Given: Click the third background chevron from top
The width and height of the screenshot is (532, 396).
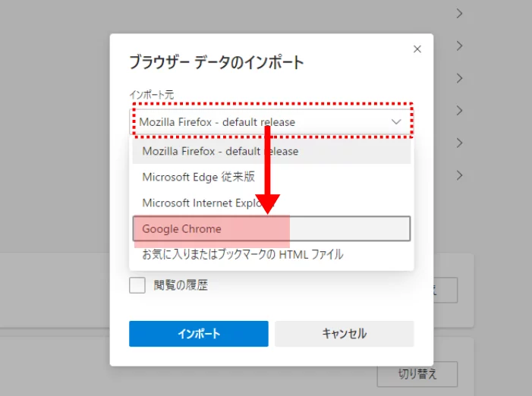Looking at the screenshot, I should point(459,78).
